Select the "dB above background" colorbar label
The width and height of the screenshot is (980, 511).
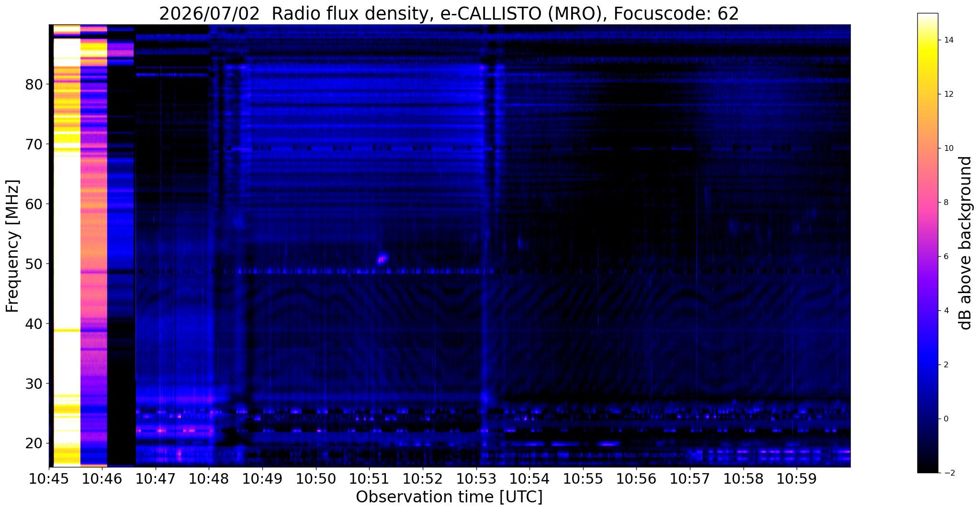click(966, 243)
